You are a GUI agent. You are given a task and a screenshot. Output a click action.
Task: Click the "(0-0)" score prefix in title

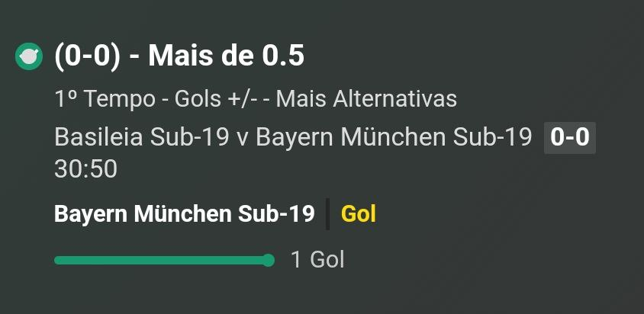88,56
